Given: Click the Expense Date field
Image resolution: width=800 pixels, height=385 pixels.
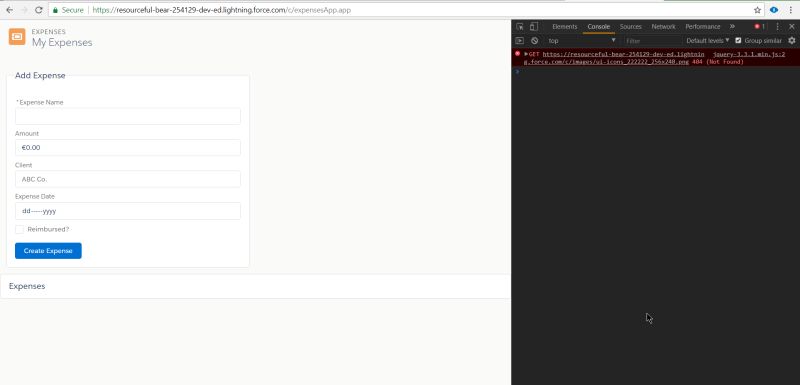Looking at the screenshot, I should click(128, 211).
